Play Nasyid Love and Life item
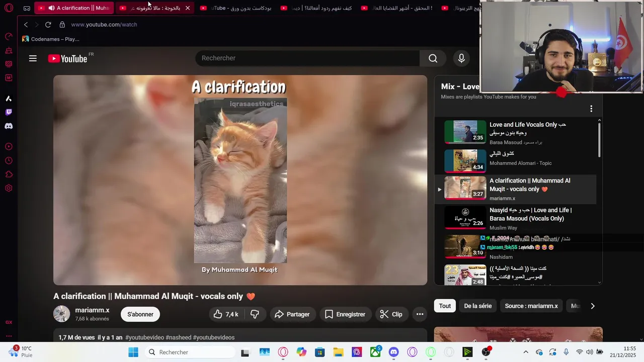Screen dimensions: 644x362 pyautogui.click(x=516, y=218)
